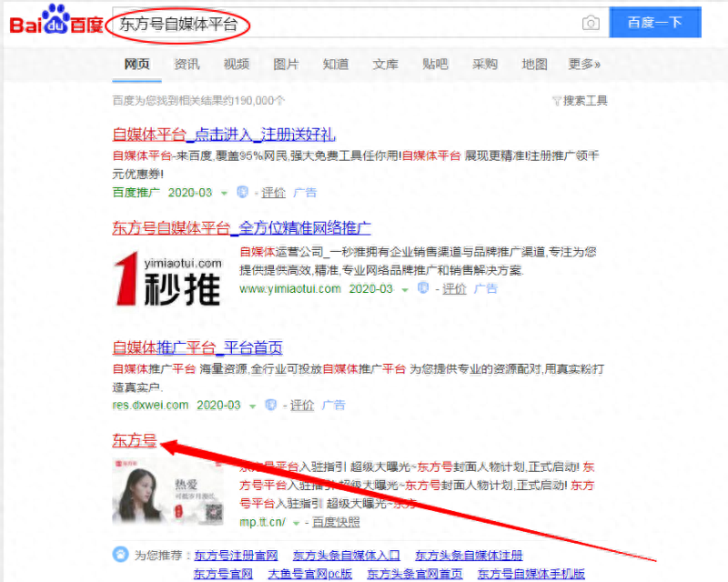728x582 pixels.
Task: Expand dropdown arrow beside www.yimiaotui.com 2020-03
Action: pyautogui.click(x=405, y=289)
